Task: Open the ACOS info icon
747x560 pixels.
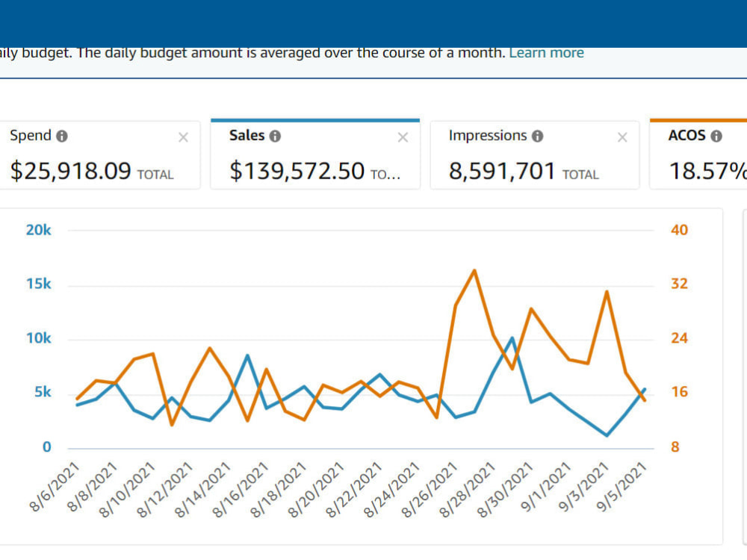Action: [716, 136]
